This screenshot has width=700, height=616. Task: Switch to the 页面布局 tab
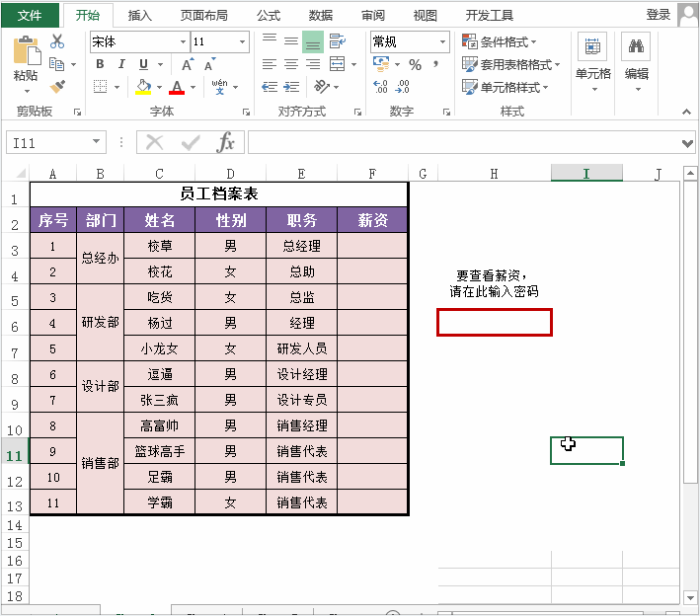[203, 15]
